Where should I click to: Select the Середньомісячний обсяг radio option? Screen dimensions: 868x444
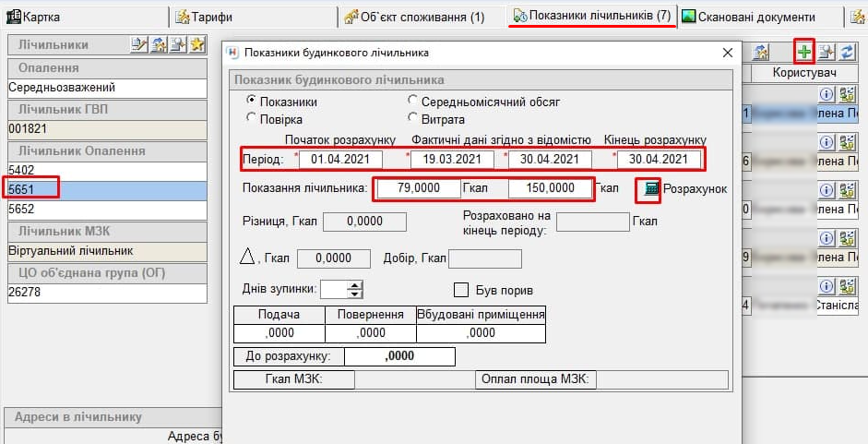412,101
